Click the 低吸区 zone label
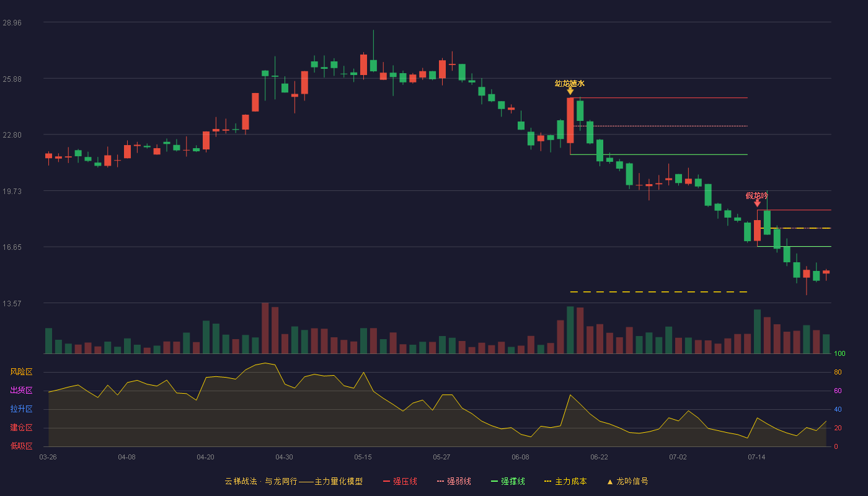 pyautogui.click(x=21, y=446)
